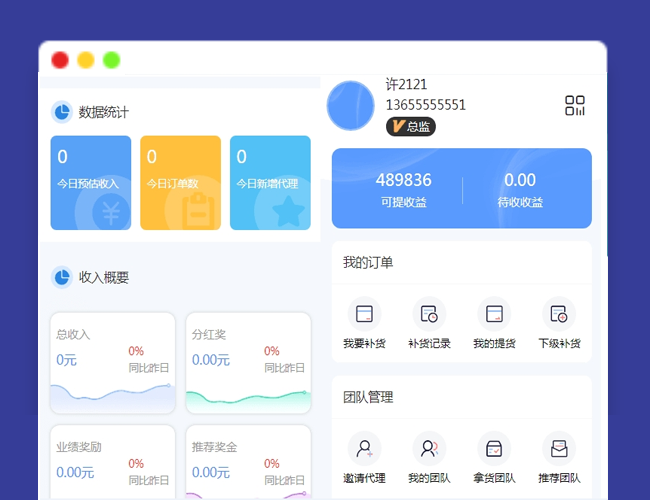650x500 pixels.
Task: Click 0元 value in 总收入 card
Action: (66, 360)
